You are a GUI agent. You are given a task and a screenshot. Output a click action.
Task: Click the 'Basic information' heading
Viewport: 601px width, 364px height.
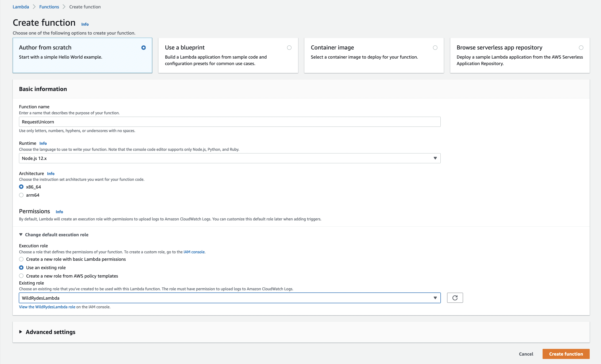tap(43, 89)
